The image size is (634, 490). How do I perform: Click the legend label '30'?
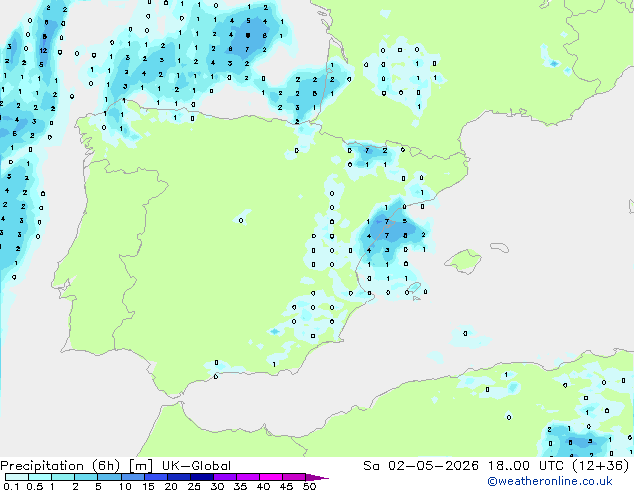click(217, 486)
